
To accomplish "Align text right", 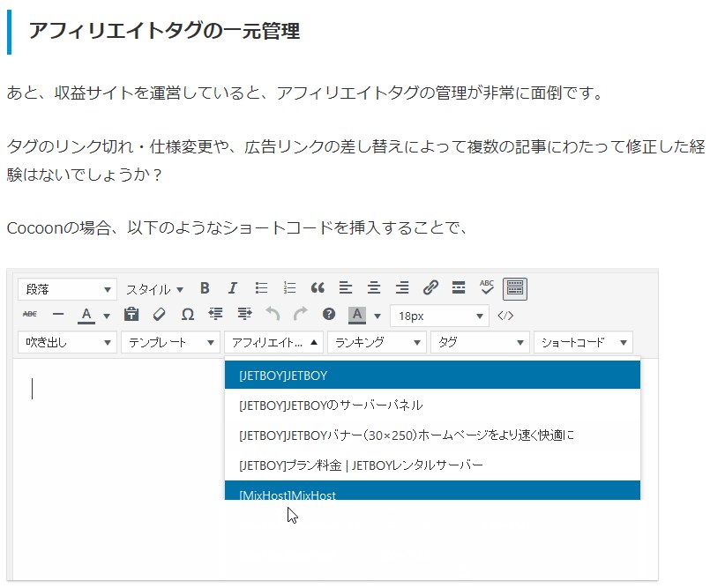I will [x=402, y=288].
